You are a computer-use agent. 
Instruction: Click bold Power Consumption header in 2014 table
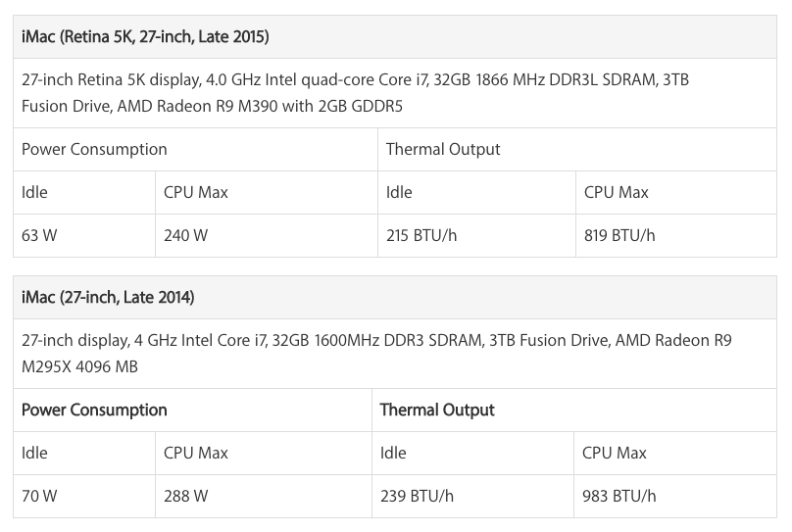[94, 410]
